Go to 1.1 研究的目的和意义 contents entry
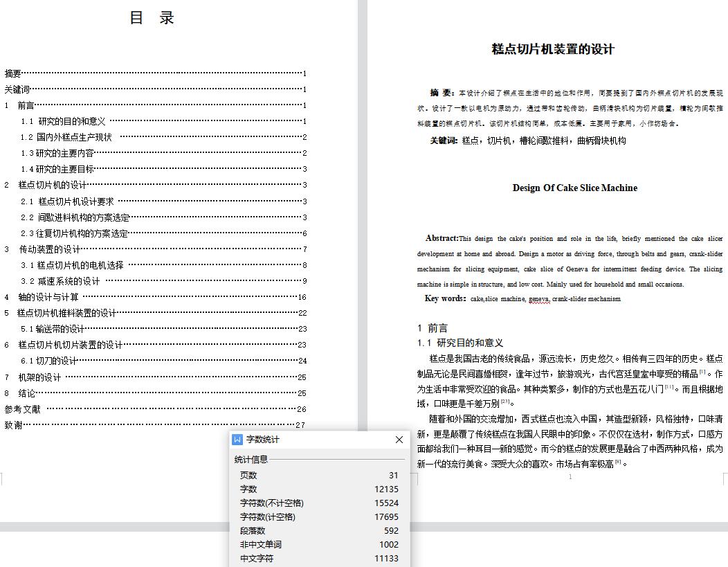 click(63, 121)
